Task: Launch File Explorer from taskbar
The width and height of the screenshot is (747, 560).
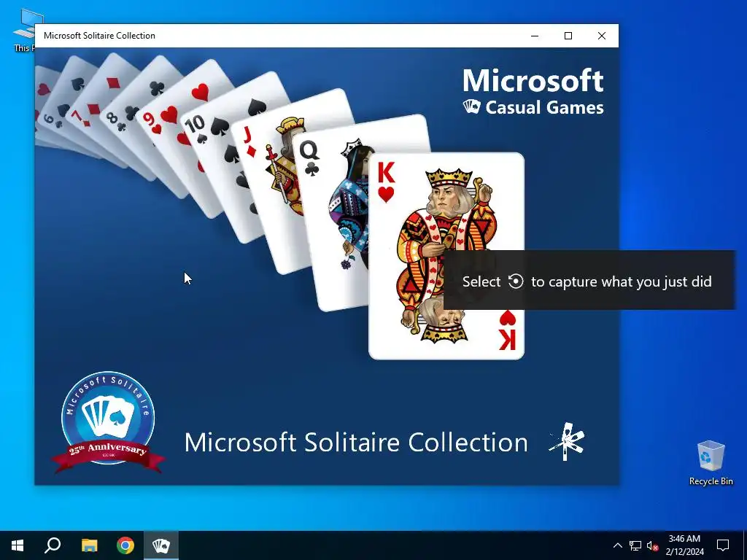Action: click(89, 545)
